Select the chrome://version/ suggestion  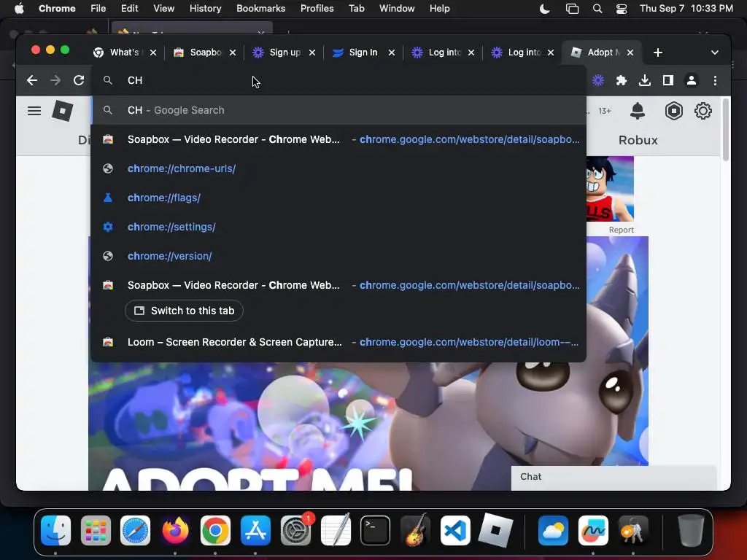338,256
